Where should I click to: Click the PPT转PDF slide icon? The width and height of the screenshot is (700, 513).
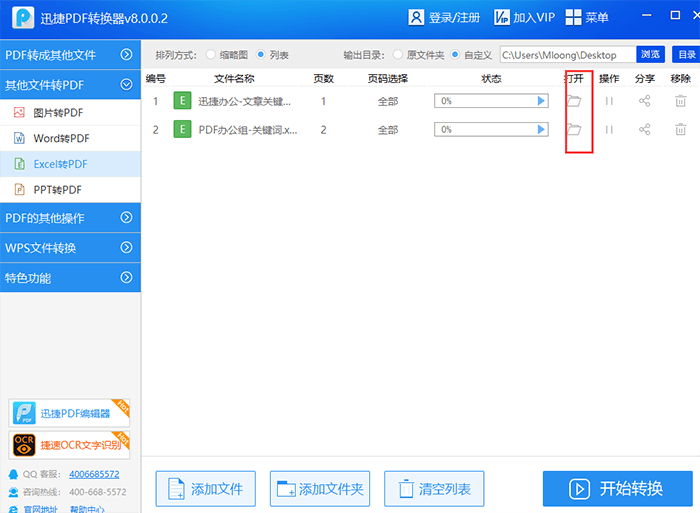19,190
